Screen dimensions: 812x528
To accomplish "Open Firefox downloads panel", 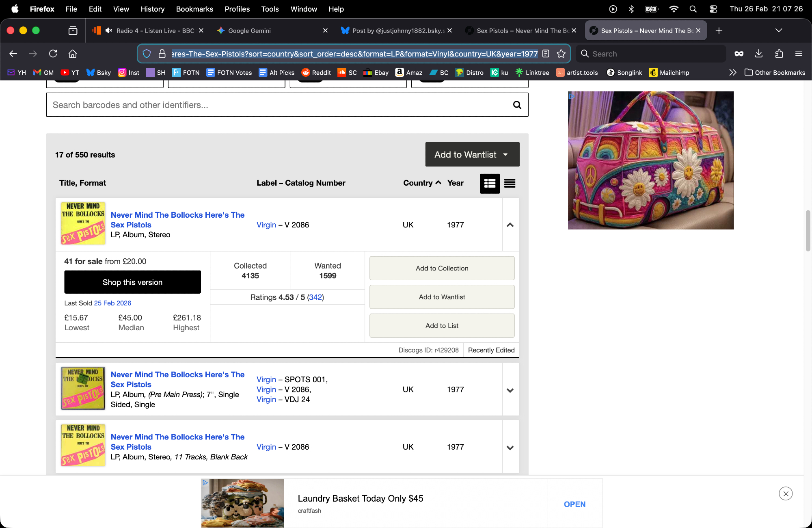I will [758, 54].
